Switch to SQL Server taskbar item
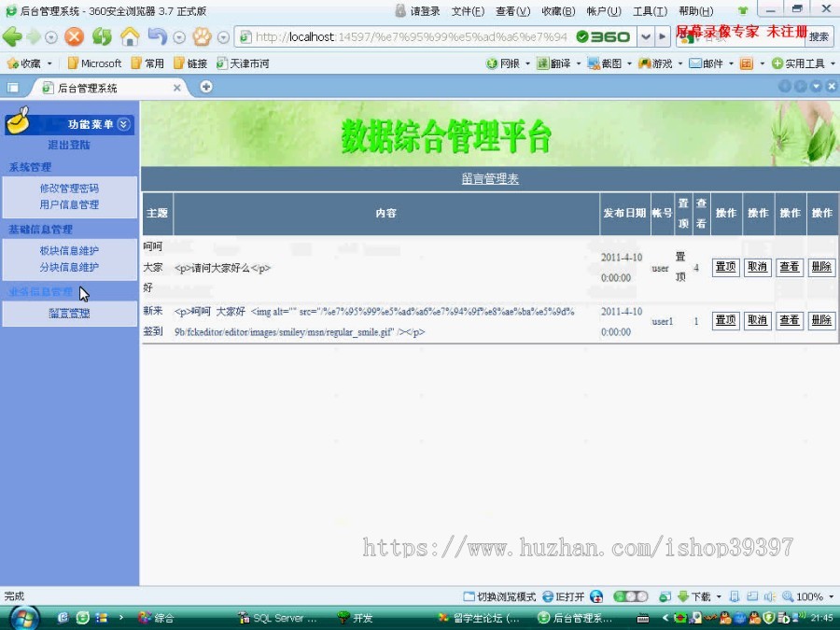This screenshot has height=630, width=840. coord(278,618)
